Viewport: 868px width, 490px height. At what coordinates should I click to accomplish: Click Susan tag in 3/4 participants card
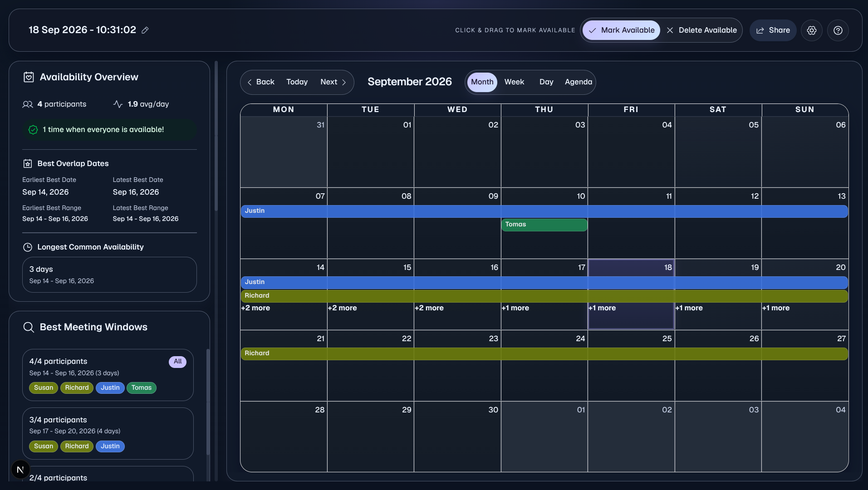[x=44, y=446]
